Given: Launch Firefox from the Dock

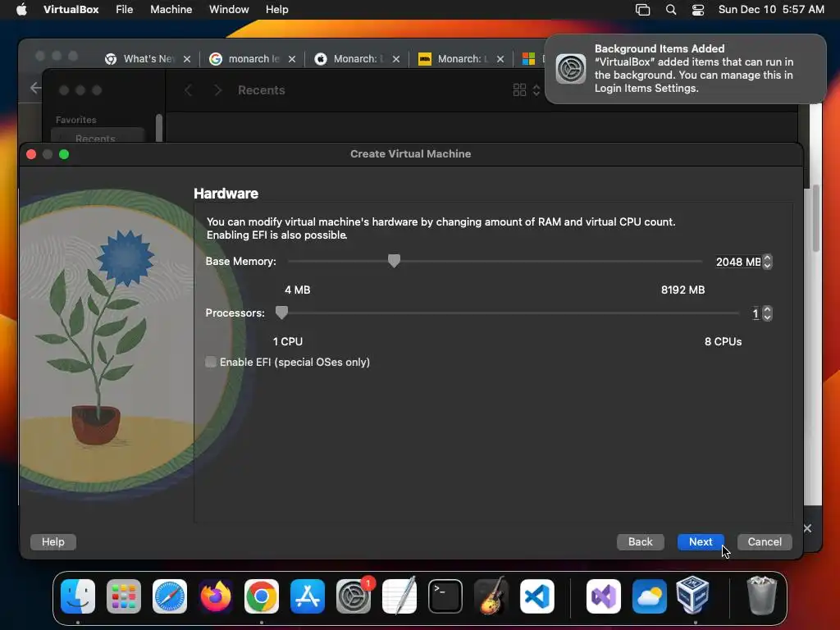Looking at the screenshot, I should (x=216, y=596).
